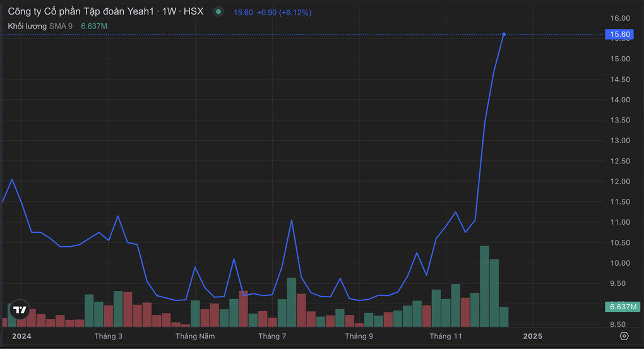
Task: Click the Tháng 7 axis label
Action: 272,336
